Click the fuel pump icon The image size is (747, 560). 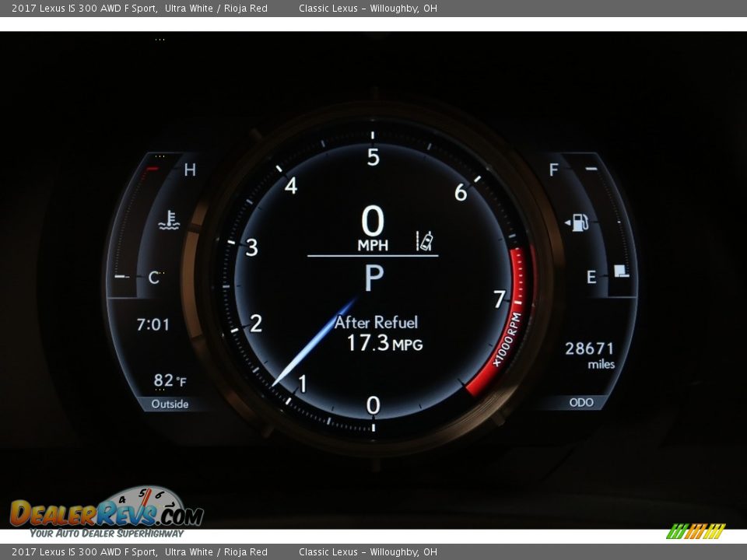click(x=578, y=223)
